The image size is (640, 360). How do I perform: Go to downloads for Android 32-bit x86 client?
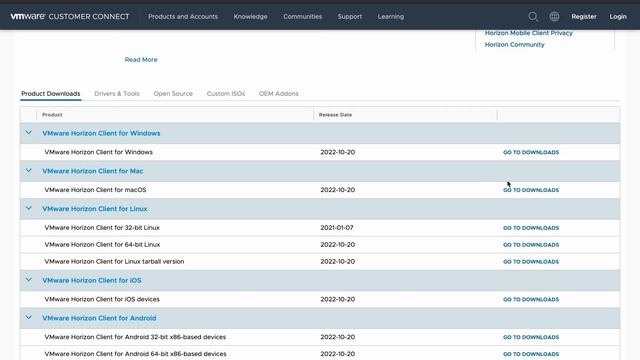coord(531,337)
